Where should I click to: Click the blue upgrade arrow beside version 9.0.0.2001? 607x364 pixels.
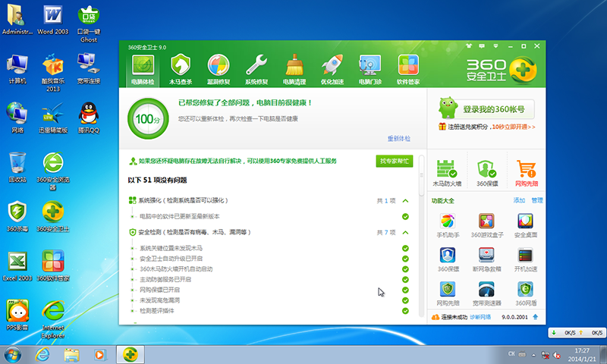click(x=536, y=317)
